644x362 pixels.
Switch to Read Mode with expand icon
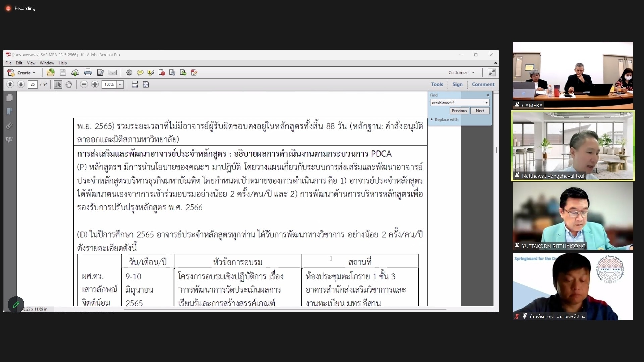(x=492, y=73)
